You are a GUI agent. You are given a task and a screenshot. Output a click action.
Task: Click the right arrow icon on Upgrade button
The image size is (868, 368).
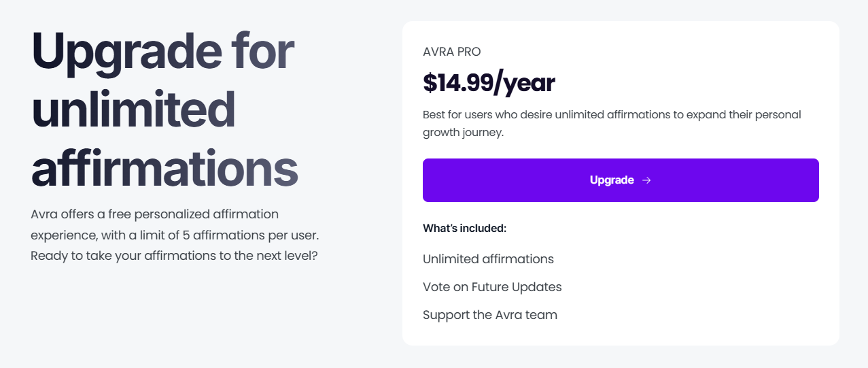646,180
